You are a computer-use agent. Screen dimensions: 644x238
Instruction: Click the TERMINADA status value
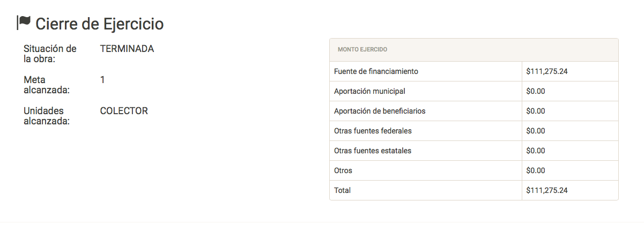(127, 49)
